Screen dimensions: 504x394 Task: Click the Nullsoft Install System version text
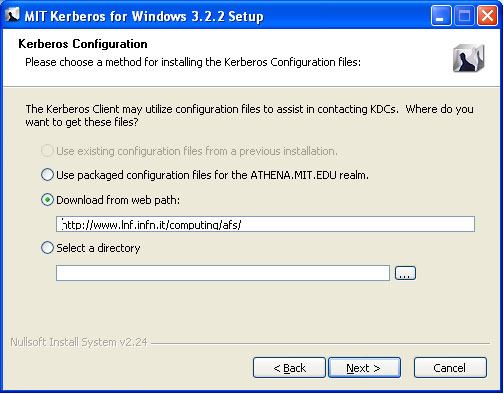point(79,342)
